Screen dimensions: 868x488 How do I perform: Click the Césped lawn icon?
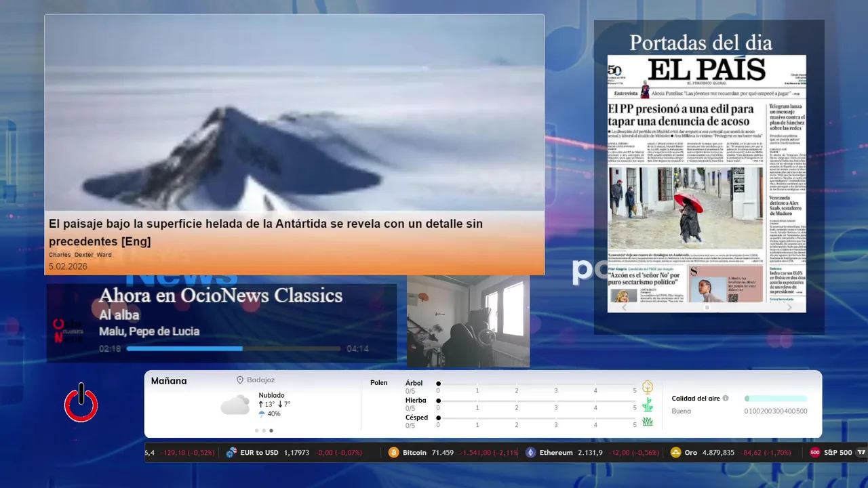tap(648, 422)
